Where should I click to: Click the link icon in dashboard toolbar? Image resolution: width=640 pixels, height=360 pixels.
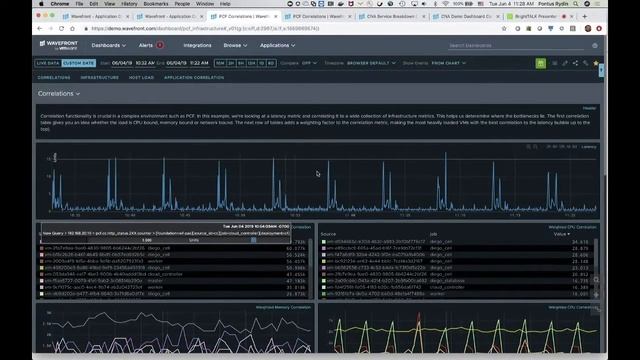(585, 63)
